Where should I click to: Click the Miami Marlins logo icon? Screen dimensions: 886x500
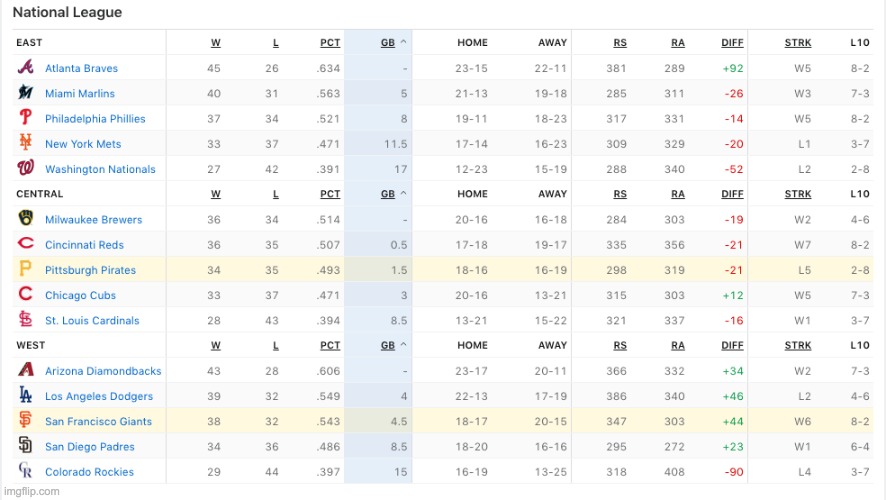[x=25, y=92]
